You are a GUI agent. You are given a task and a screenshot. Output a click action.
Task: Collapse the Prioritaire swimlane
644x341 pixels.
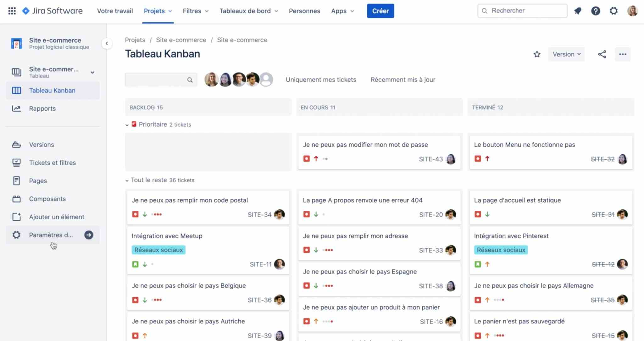pos(127,125)
